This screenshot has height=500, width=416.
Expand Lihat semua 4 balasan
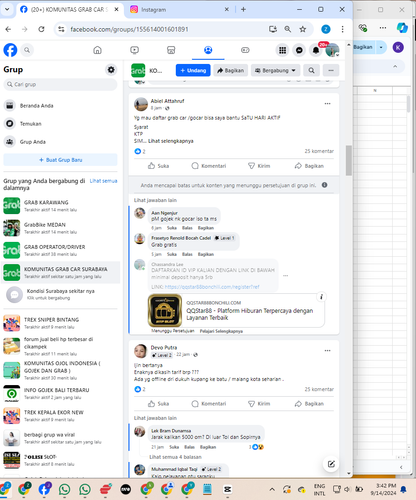175,457
